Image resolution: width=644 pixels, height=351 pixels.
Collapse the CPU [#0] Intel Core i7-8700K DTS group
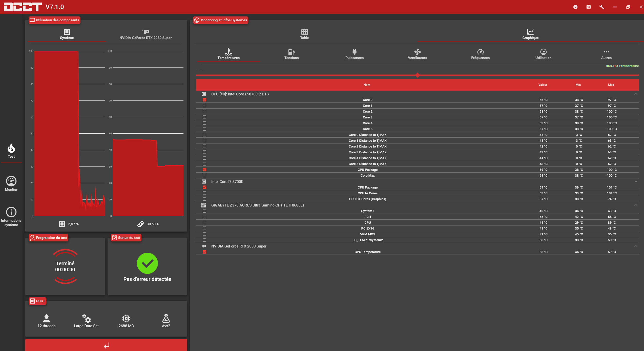pyautogui.click(x=636, y=94)
